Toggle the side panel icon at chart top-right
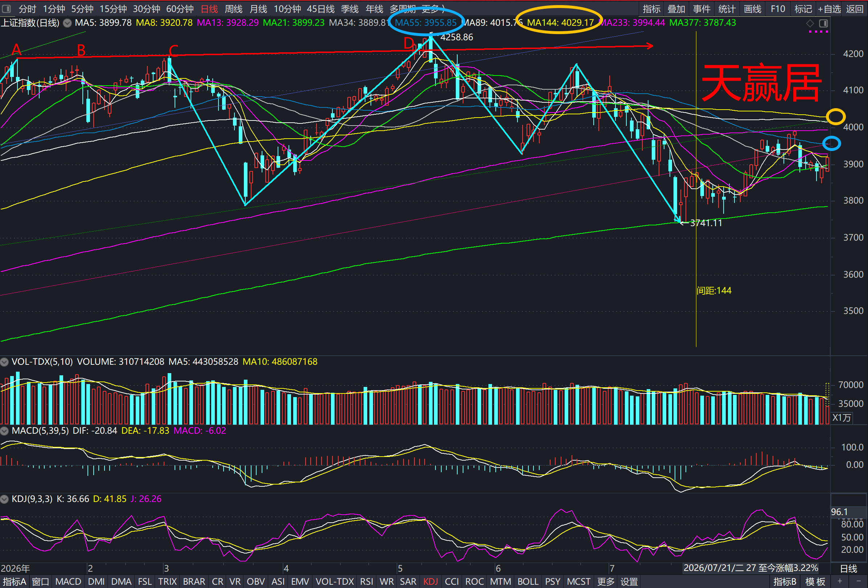 823,24
